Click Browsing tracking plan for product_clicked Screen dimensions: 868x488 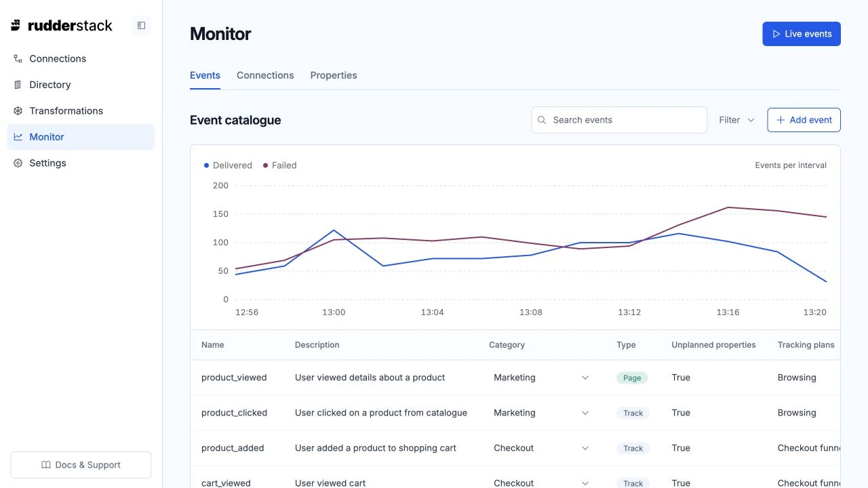tap(797, 413)
